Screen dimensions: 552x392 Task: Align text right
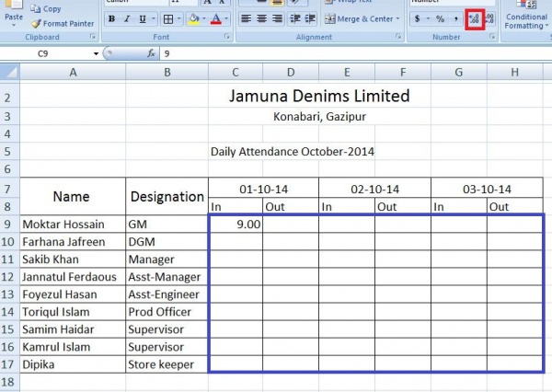(x=277, y=18)
